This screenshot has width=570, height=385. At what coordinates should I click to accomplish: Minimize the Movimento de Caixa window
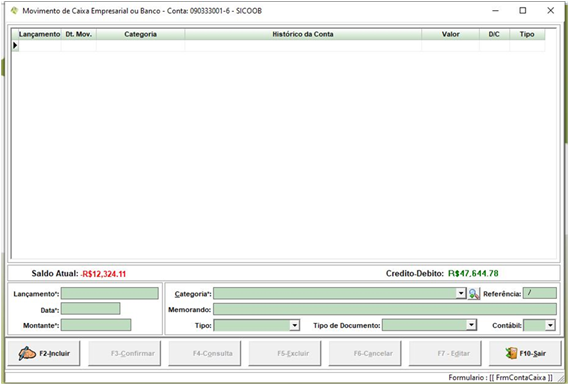point(495,11)
